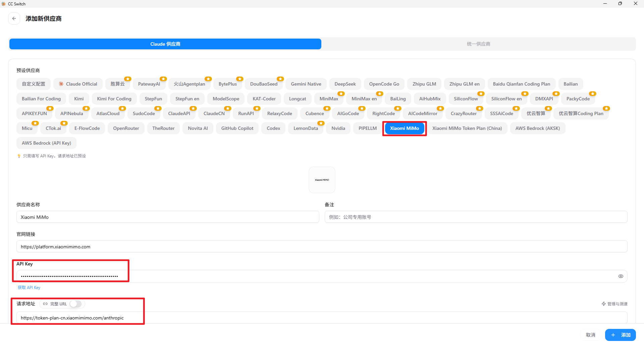The height and width of the screenshot is (345, 644).
Task: Choose the PatewayAI preset
Action: point(149,84)
